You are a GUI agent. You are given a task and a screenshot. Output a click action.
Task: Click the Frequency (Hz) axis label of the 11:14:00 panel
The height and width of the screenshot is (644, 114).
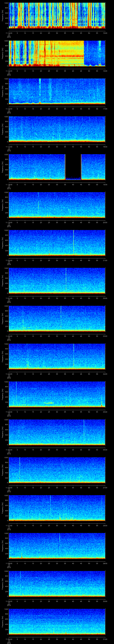[3, 16]
